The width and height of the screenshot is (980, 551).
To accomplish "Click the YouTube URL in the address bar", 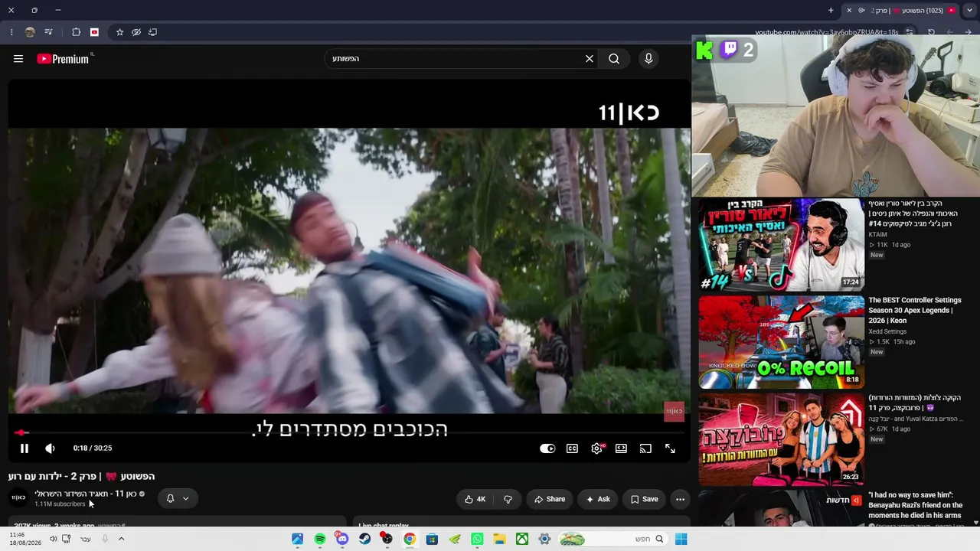I will pyautogui.click(x=827, y=32).
